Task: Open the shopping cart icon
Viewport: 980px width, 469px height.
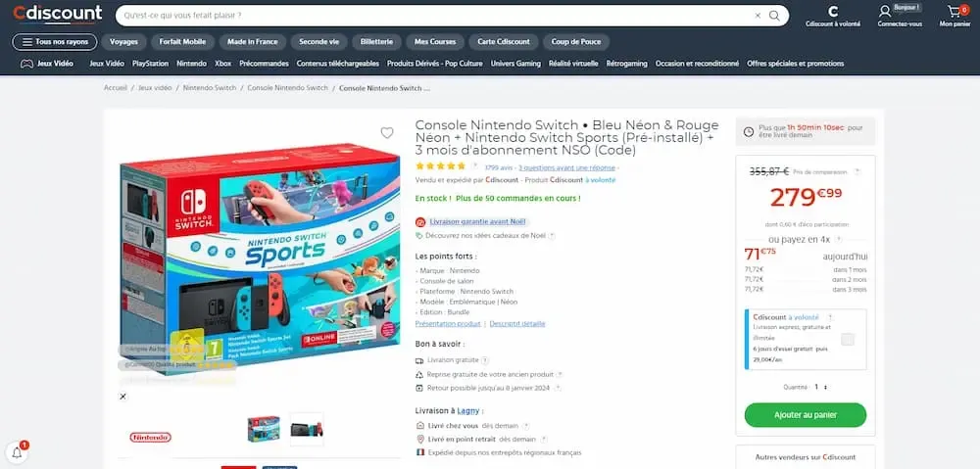Action: pyautogui.click(x=955, y=11)
